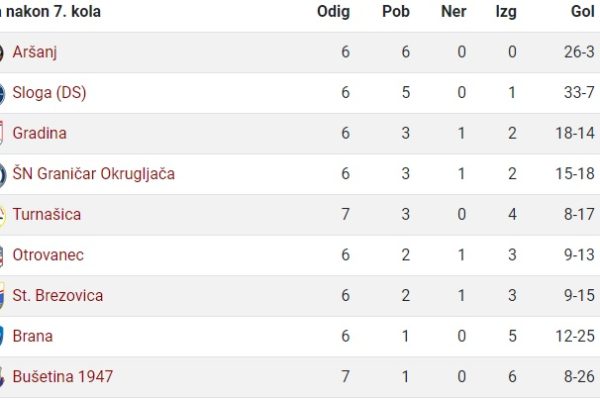Select ŠN Graničar Okrugljača team name

[94, 174]
